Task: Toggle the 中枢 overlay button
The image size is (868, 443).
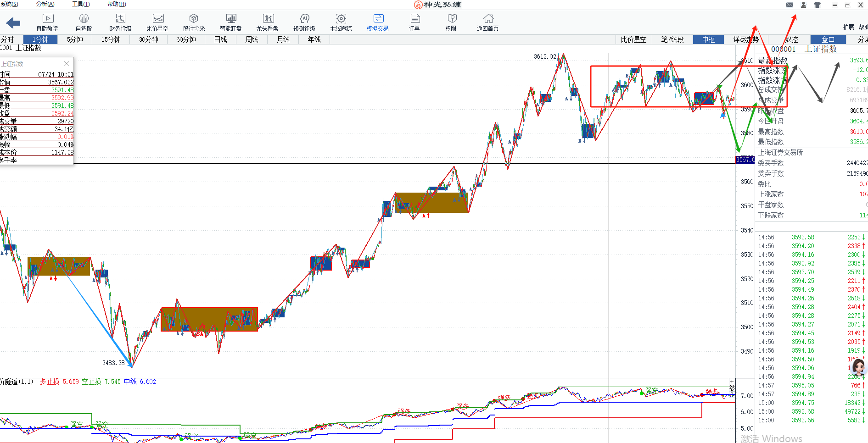Action: (x=708, y=39)
